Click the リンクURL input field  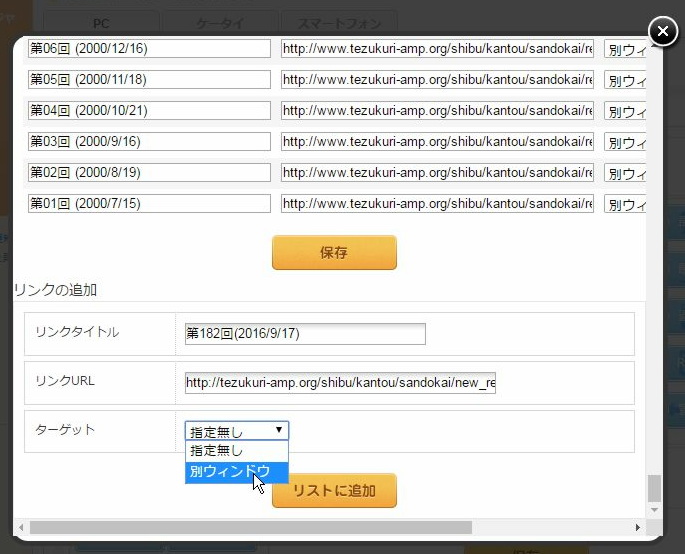click(x=340, y=382)
